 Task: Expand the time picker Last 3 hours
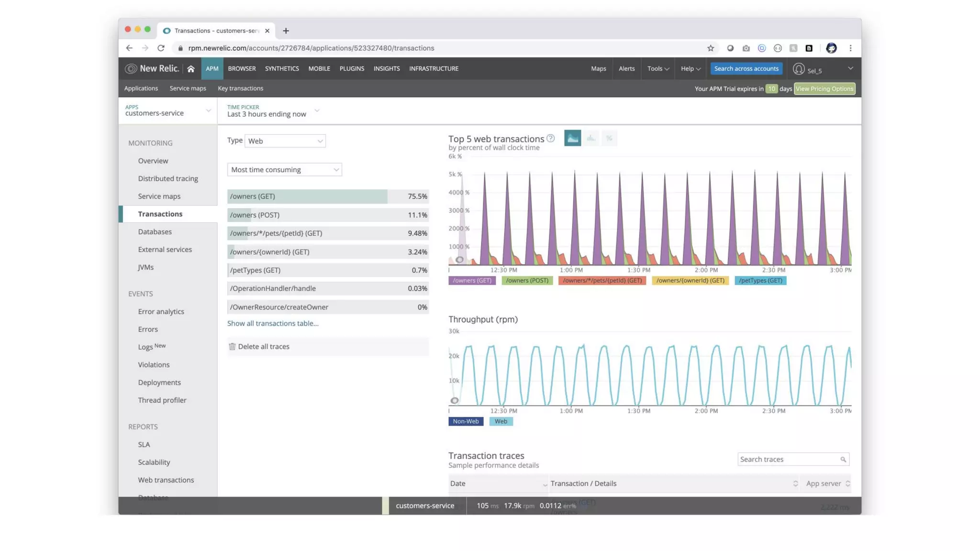tap(273, 114)
